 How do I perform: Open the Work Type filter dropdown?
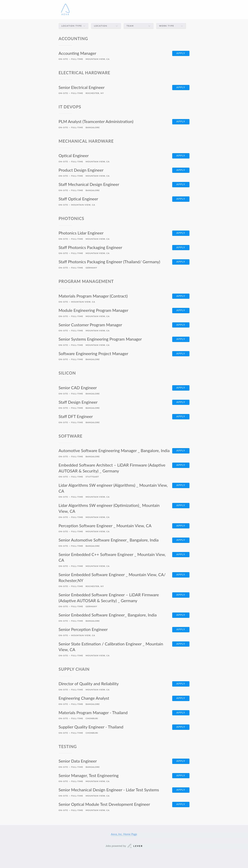171,26
